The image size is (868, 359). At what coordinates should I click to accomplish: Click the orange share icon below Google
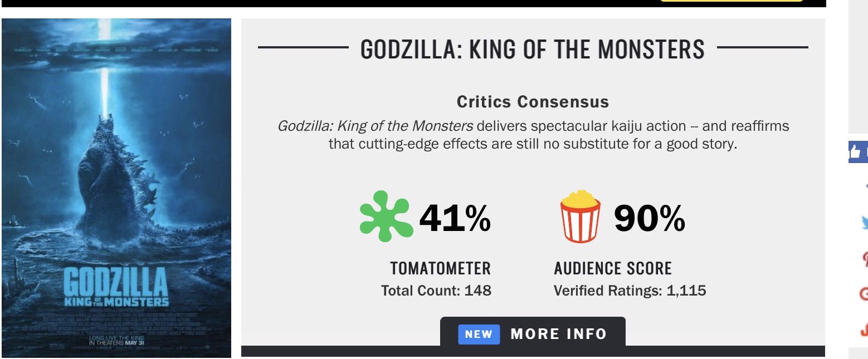(x=864, y=329)
